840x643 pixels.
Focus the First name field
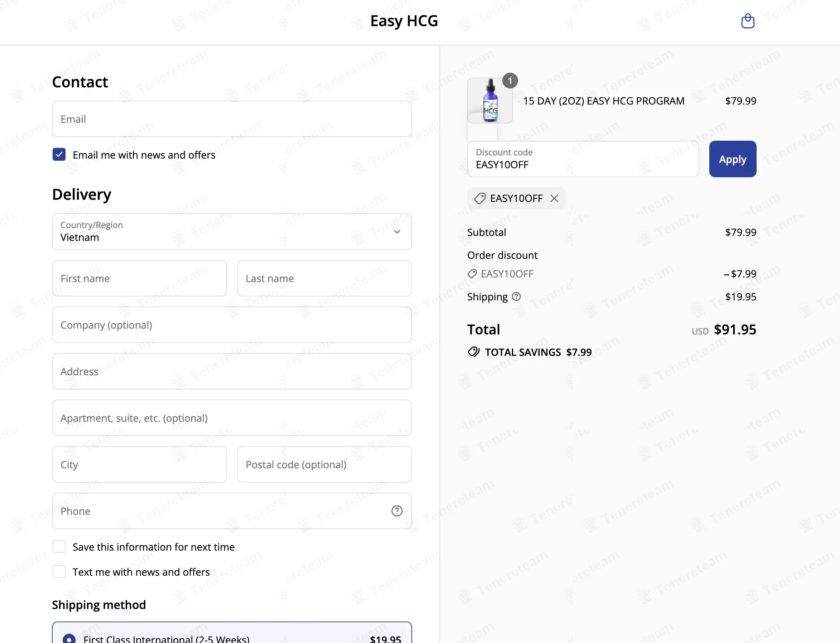click(x=139, y=278)
